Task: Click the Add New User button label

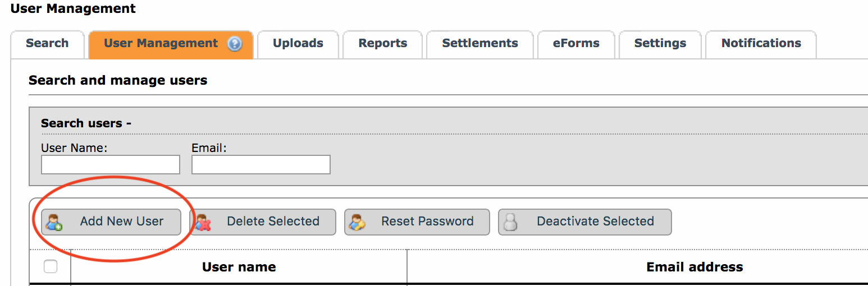Action: coord(122,222)
